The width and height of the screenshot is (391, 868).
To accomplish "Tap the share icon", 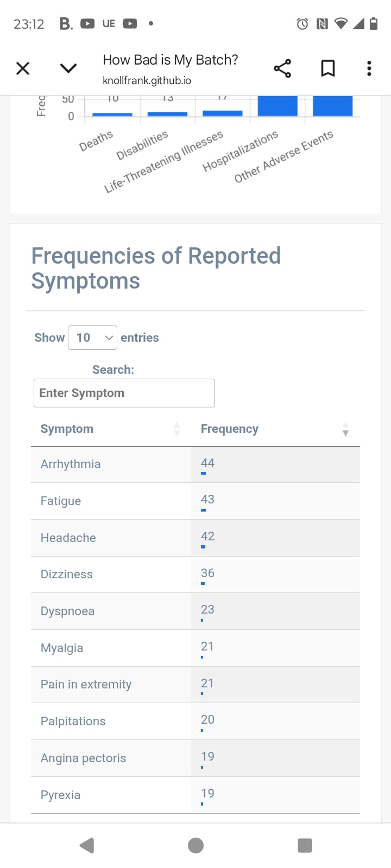I will point(282,68).
